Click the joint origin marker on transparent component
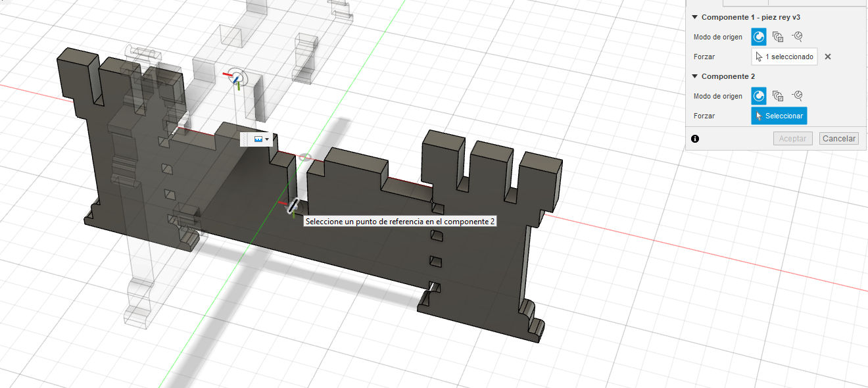 pos(237,78)
